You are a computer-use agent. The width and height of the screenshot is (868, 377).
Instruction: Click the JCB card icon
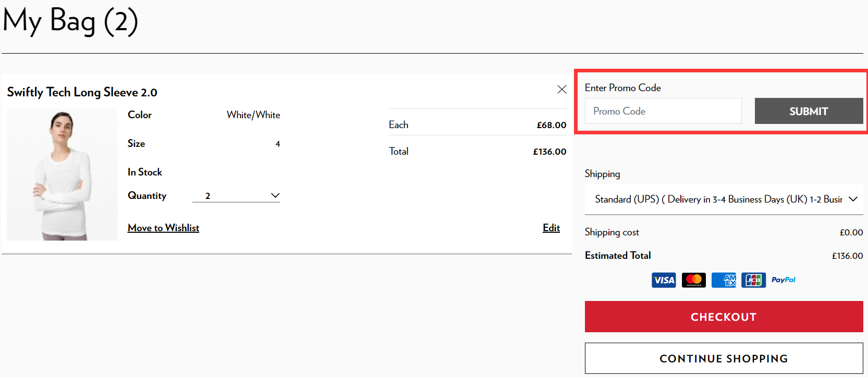point(754,280)
